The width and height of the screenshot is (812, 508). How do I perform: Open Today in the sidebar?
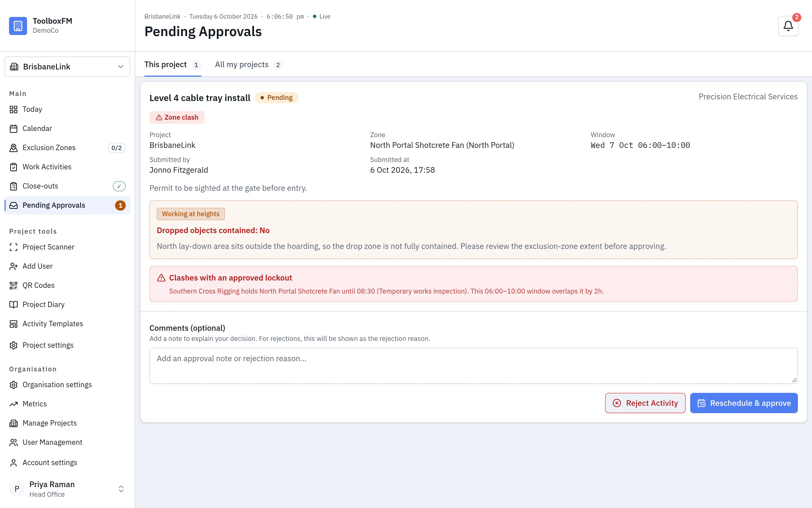pyautogui.click(x=67, y=110)
